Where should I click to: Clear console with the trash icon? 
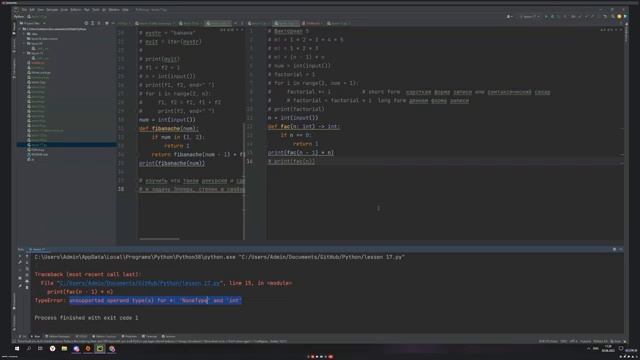coord(27,288)
